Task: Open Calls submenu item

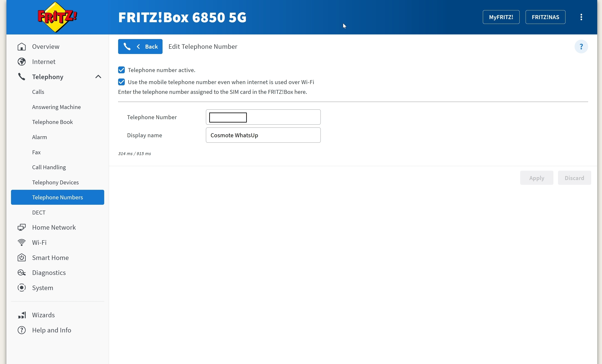Action: click(x=38, y=92)
